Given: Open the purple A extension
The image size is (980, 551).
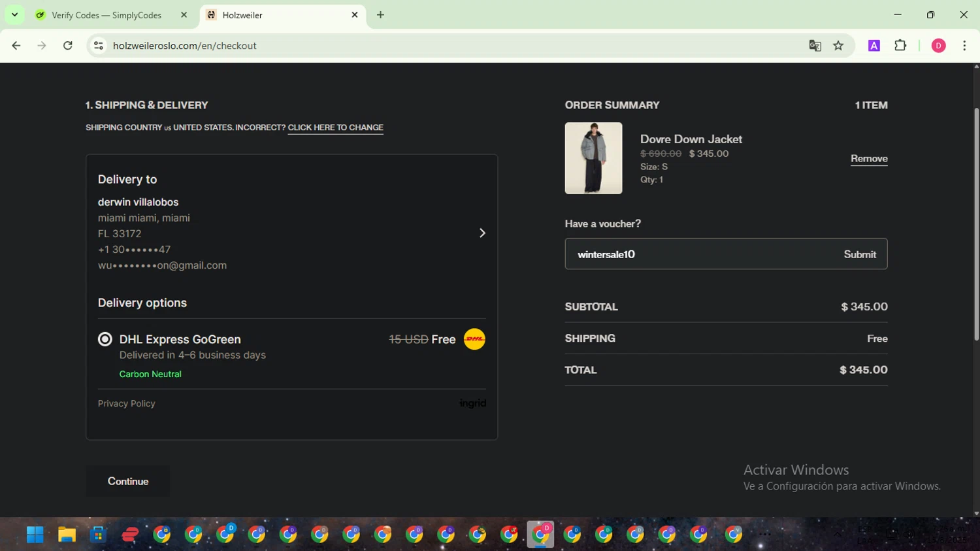Looking at the screenshot, I should pyautogui.click(x=874, y=46).
